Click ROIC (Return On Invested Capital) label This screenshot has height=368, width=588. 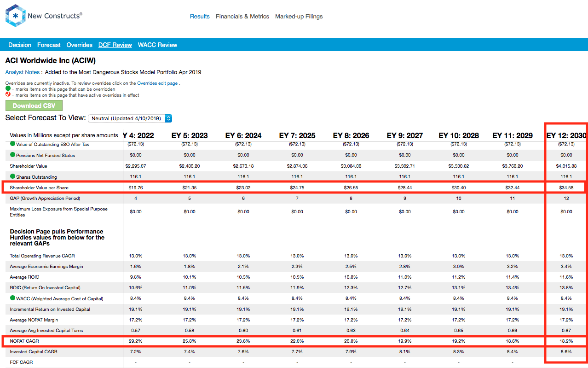45,288
